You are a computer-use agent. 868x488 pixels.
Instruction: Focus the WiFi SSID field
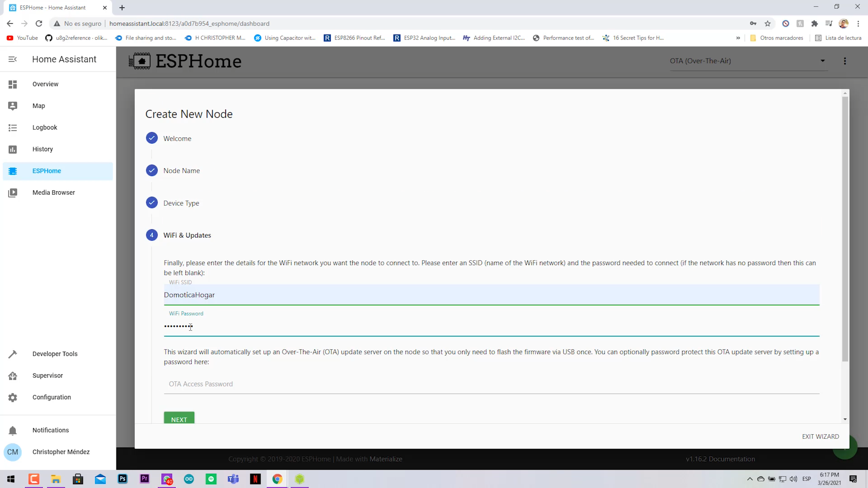pos(491,295)
